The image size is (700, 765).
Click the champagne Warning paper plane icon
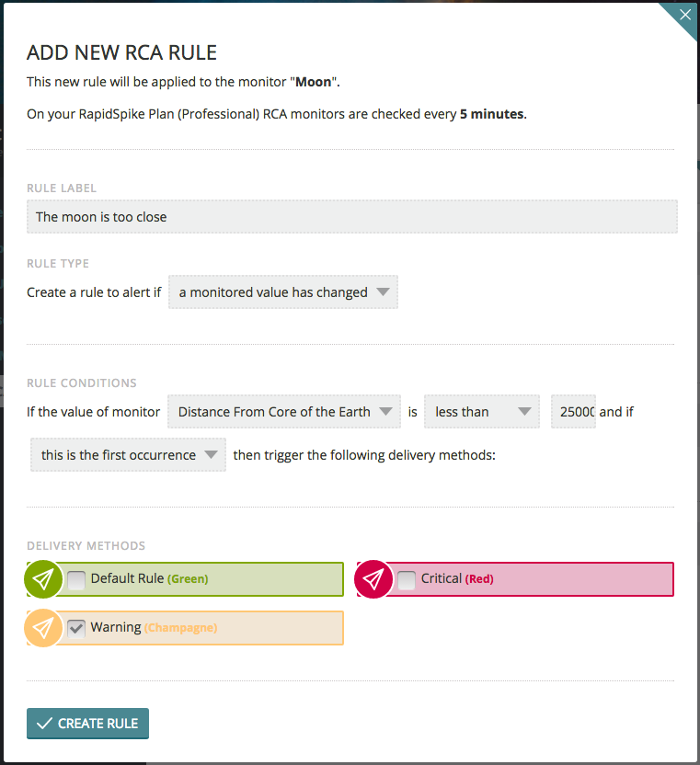43,628
